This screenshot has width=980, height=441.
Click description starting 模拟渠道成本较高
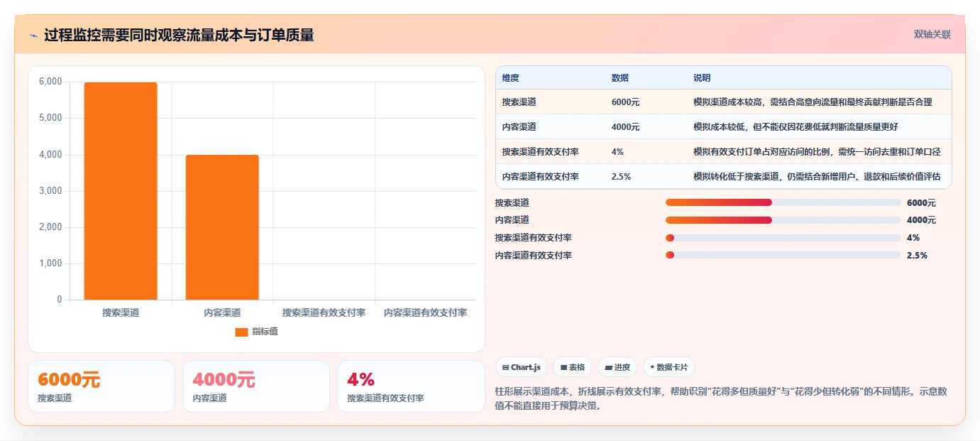813,102
